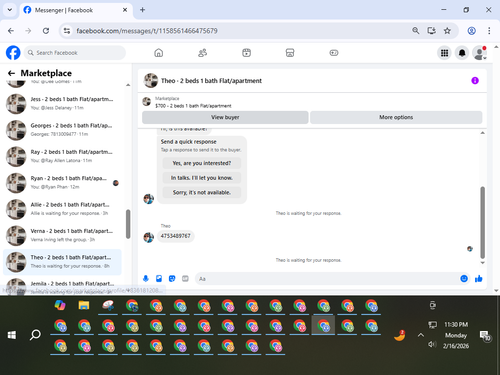The image size is (500, 375).
Task: Open the Gaming icon in top navigation
Action: tap(334, 53)
